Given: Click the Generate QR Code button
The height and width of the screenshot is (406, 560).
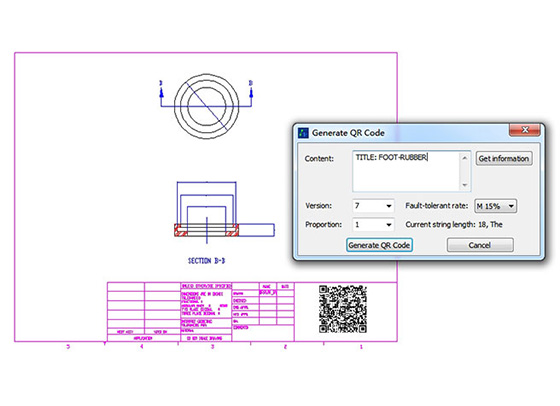Looking at the screenshot, I should pos(379,245).
